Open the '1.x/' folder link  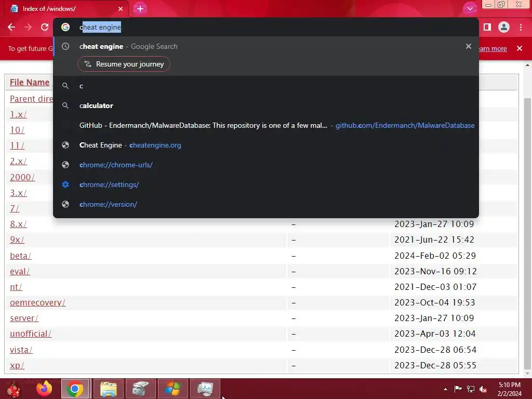click(18, 114)
